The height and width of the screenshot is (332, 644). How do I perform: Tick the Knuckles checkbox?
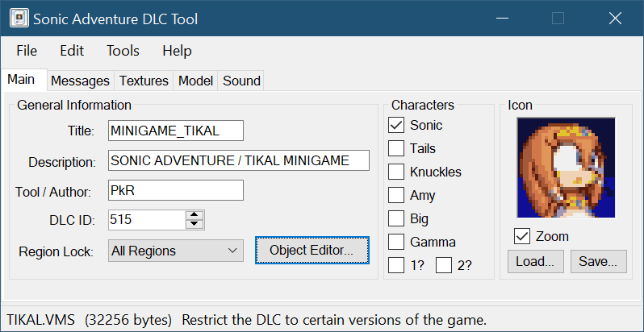396,172
